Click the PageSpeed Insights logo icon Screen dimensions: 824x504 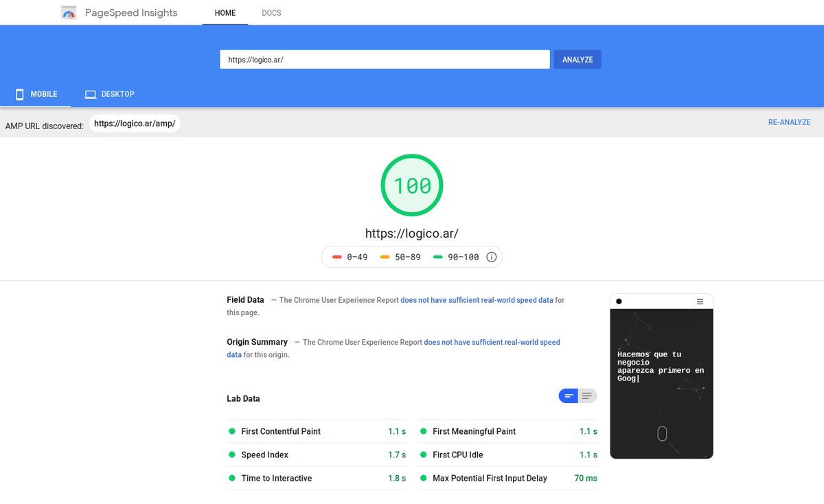(69, 12)
